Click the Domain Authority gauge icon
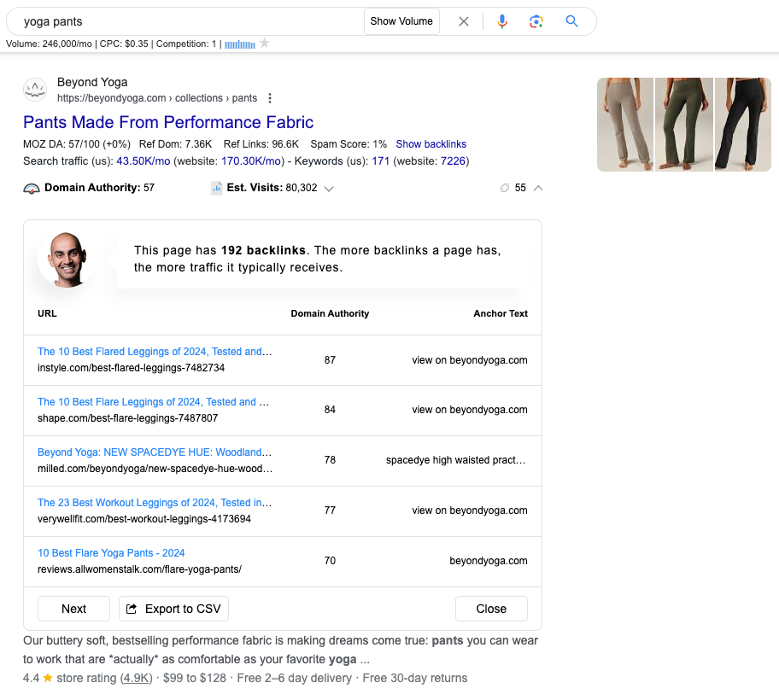The height and width of the screenshot is (700, 779). coord(32,188)
